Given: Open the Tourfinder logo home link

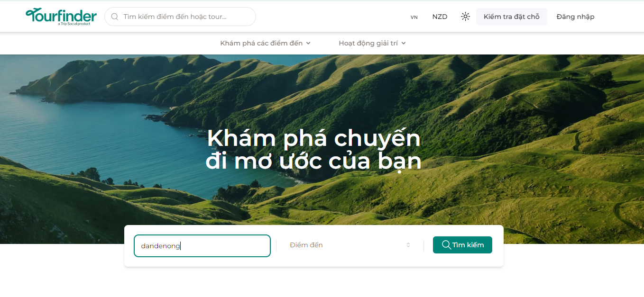Looking at the screenshot, I should coord(61,17).
